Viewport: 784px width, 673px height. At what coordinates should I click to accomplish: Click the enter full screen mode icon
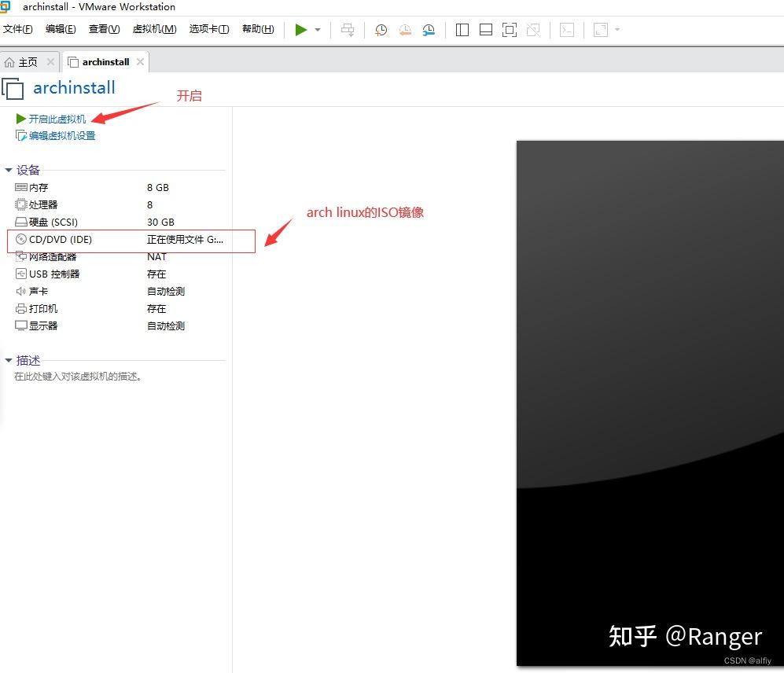[x=509, y=29]
